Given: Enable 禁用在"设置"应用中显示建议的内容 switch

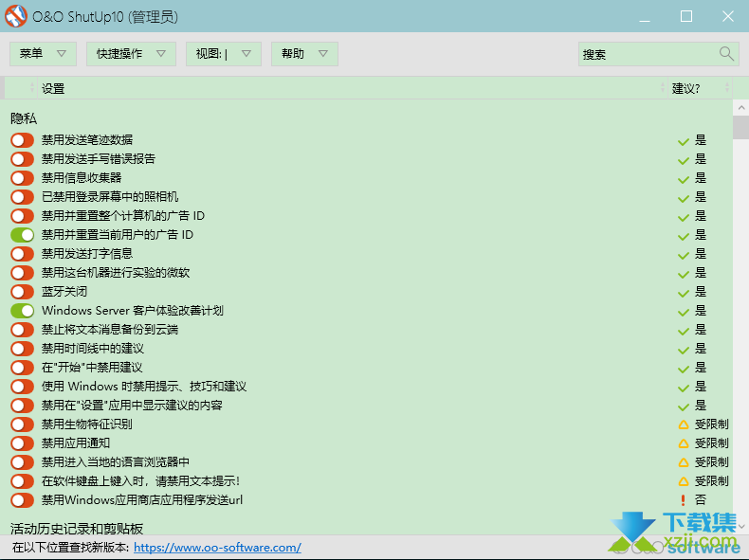Looking at the screenshot, I should (23, 406).
